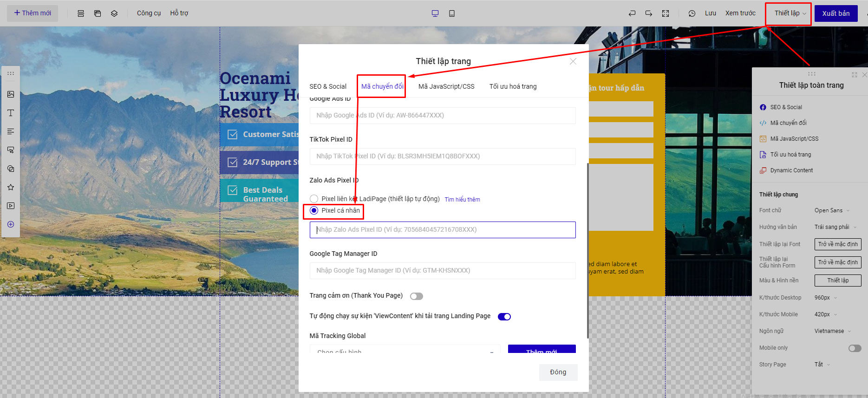The width and height of the screenshot is (868, 398).
Task: Toggle the Mobile only switch
Action: point(855,348)
